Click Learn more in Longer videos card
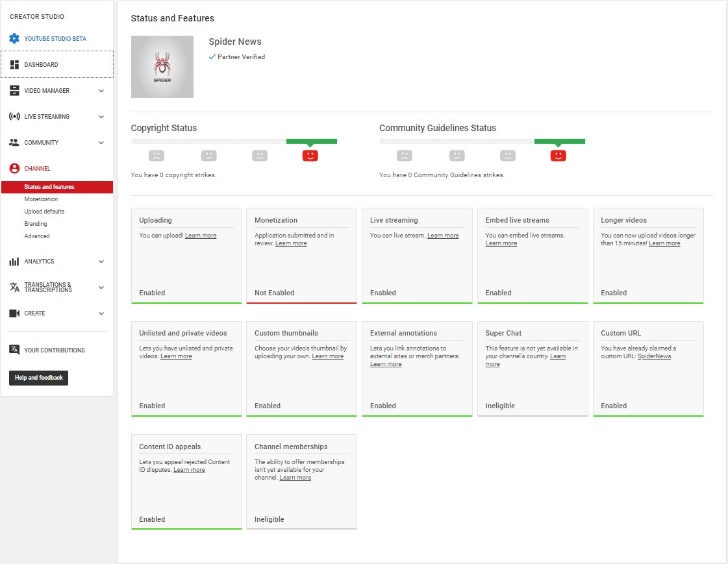 click(664, 243)
